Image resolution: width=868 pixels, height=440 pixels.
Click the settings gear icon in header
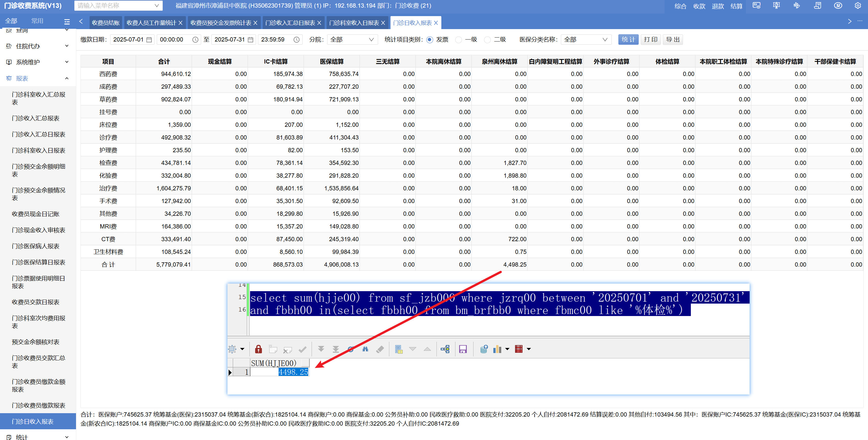858,6
